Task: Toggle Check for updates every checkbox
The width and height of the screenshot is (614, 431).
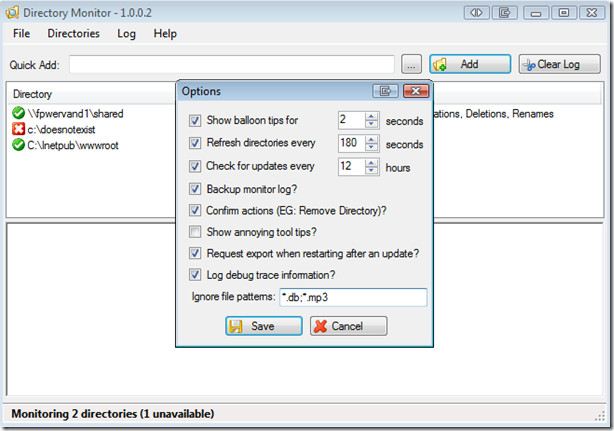Action: (195, 166)
